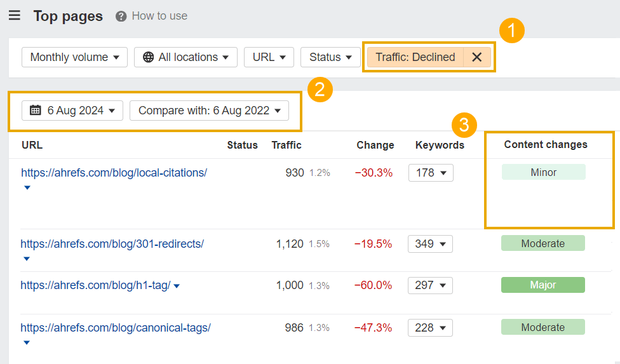Click the Top pages title
This screenshot has width=620, height=364.
pyautogui.click(x=68, y=17)
